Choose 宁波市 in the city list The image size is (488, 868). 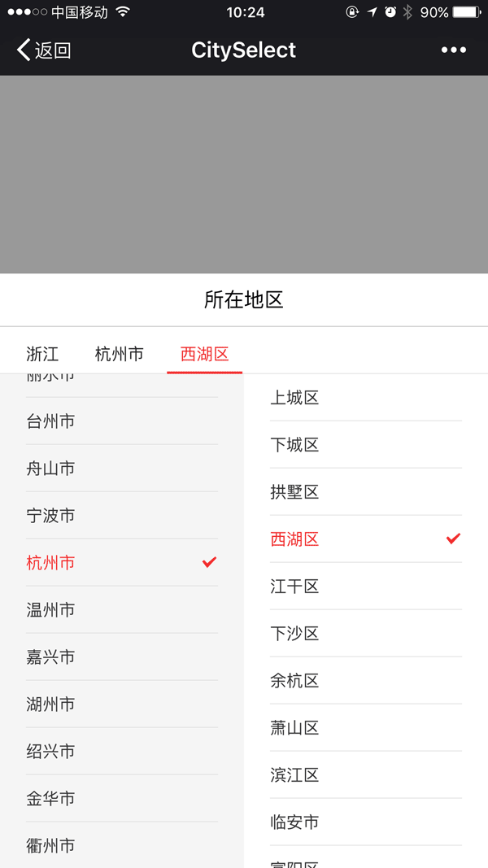[122, 516]
